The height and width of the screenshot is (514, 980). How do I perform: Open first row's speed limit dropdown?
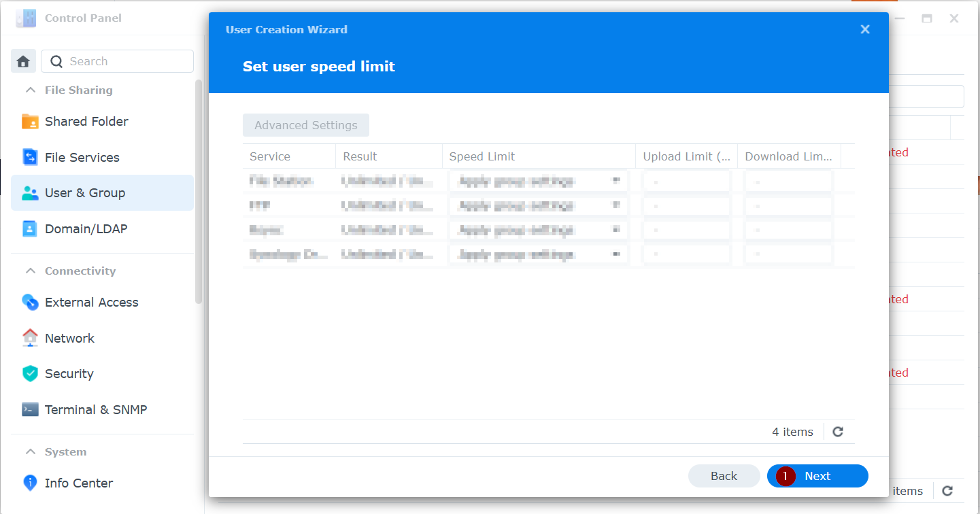(538, 181)
